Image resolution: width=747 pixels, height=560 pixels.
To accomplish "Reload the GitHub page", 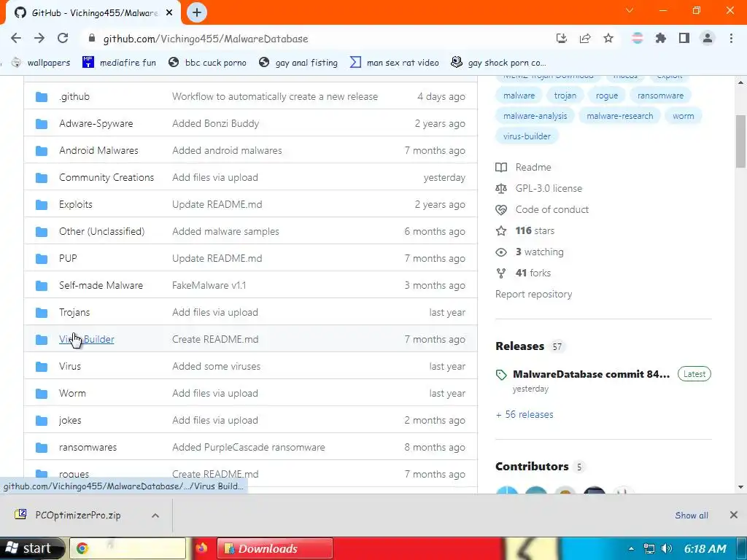I will [63, 38].
